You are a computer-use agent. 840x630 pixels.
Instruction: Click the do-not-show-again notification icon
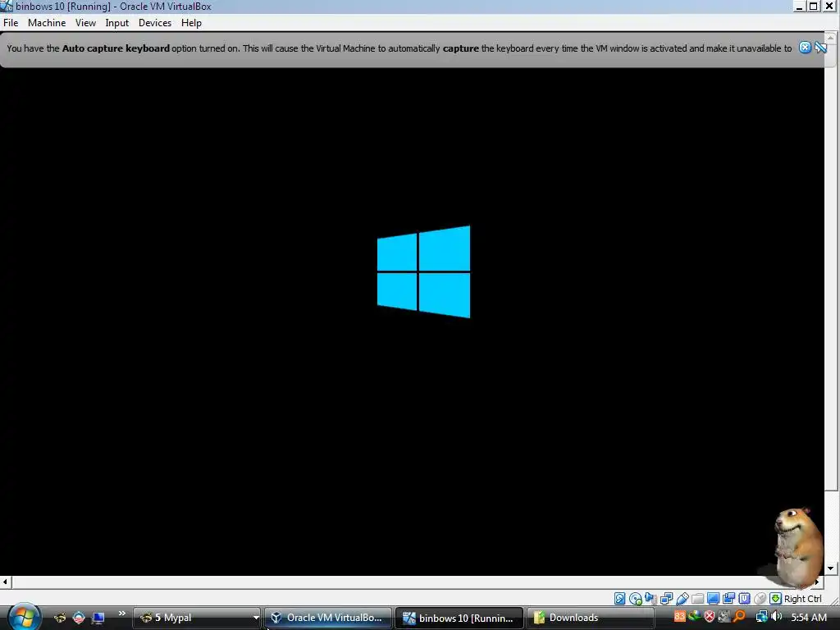[820, 48]
